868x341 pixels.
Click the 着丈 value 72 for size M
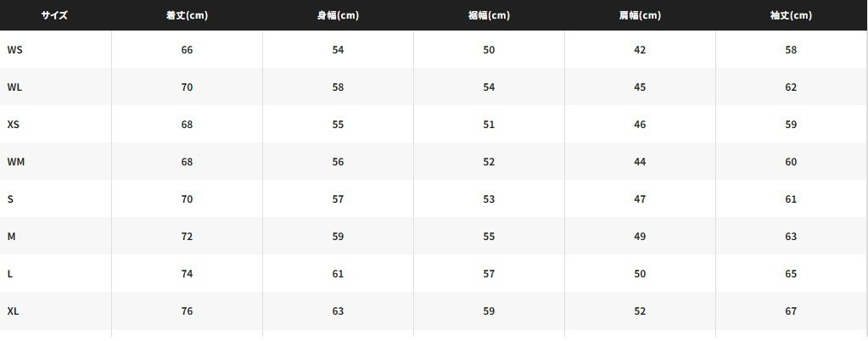click(x=187, y=237)
